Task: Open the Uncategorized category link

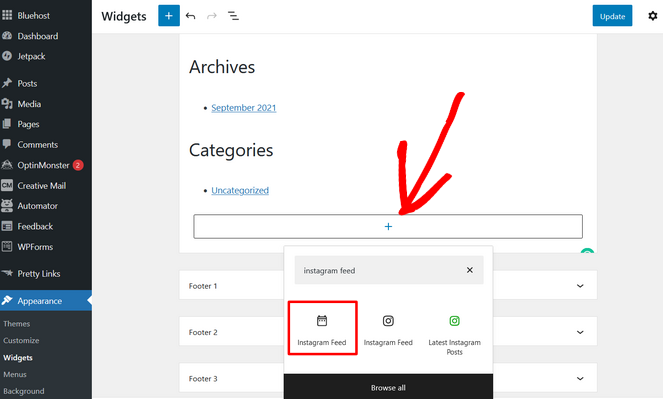Action: pos(240,191)
